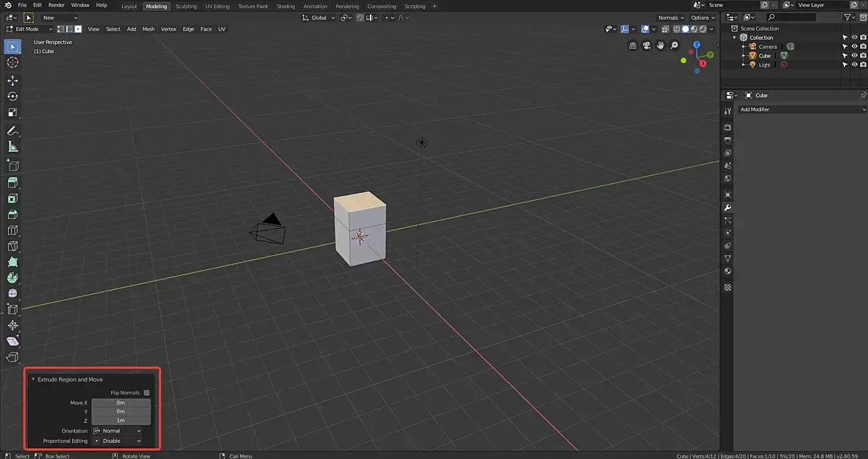Click the Move Z value field

(121, 421)
